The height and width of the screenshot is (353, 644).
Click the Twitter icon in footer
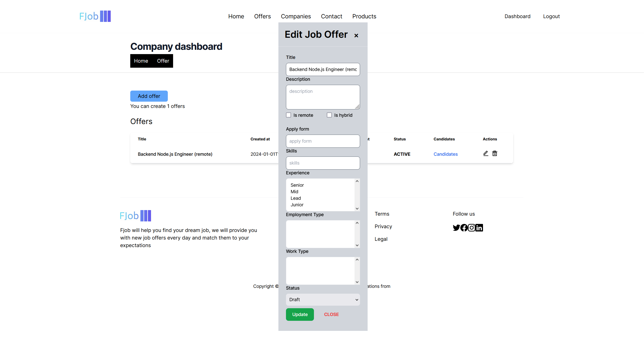pyautogui.click(x=457, y=227)
